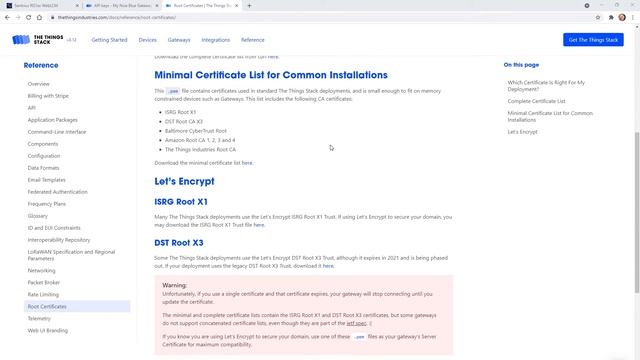The width and height of the screenshot is (640, 360).
Task: Open the Integrations menu
Action: 216,40
